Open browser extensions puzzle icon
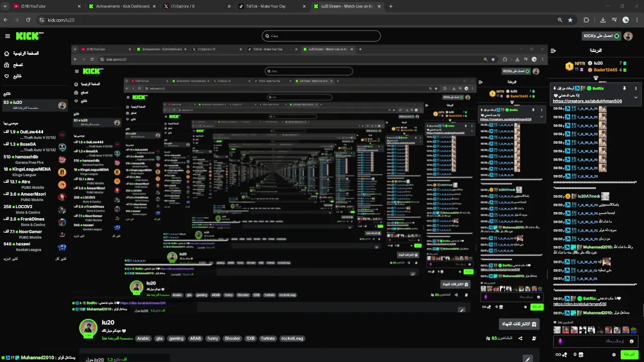The image size is (644, 362). tap(586, 20)
